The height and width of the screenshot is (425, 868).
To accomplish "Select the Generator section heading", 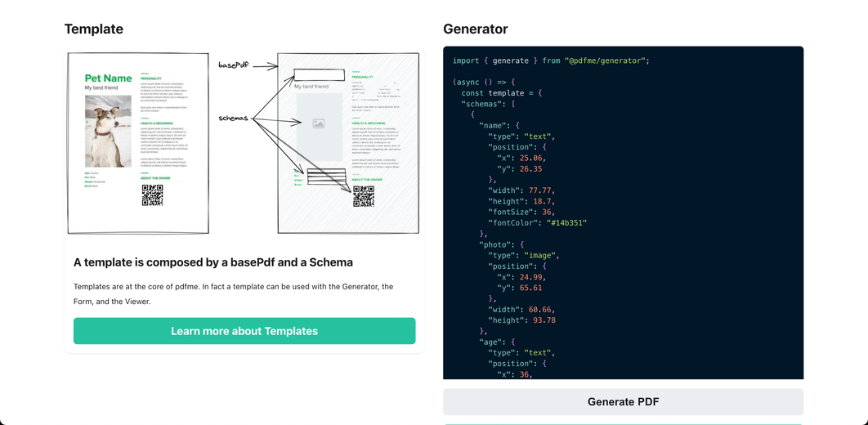I will coord(476,29).
